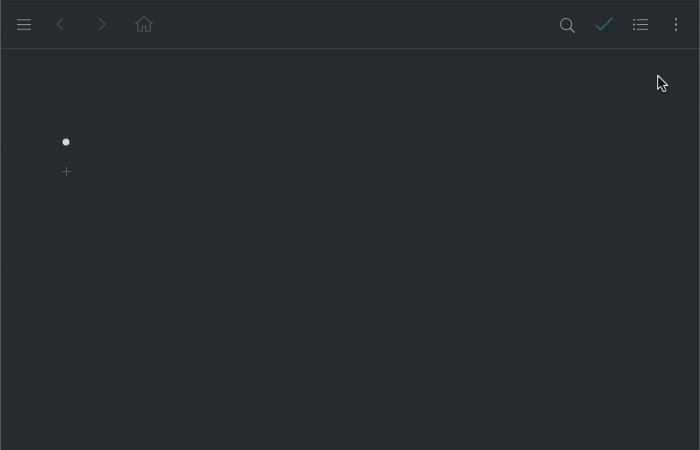700x450 pixels.
Task: Select the white bullet point
Action: coord(66,142)
